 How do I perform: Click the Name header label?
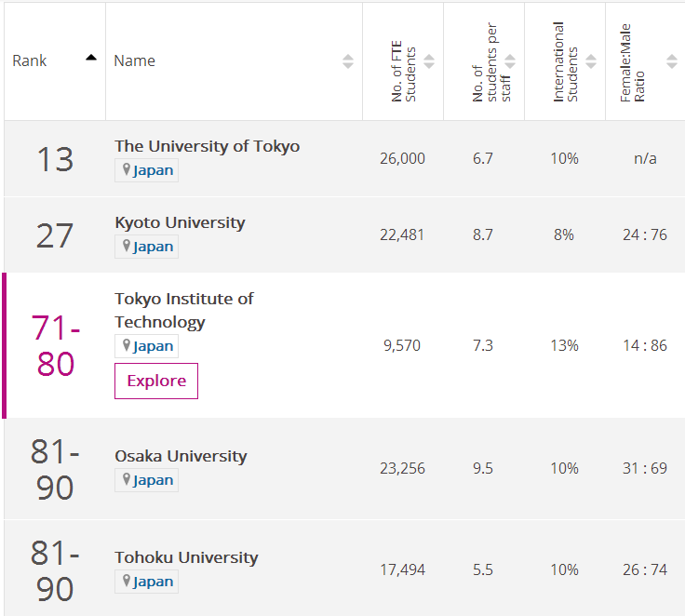point(134,60)
